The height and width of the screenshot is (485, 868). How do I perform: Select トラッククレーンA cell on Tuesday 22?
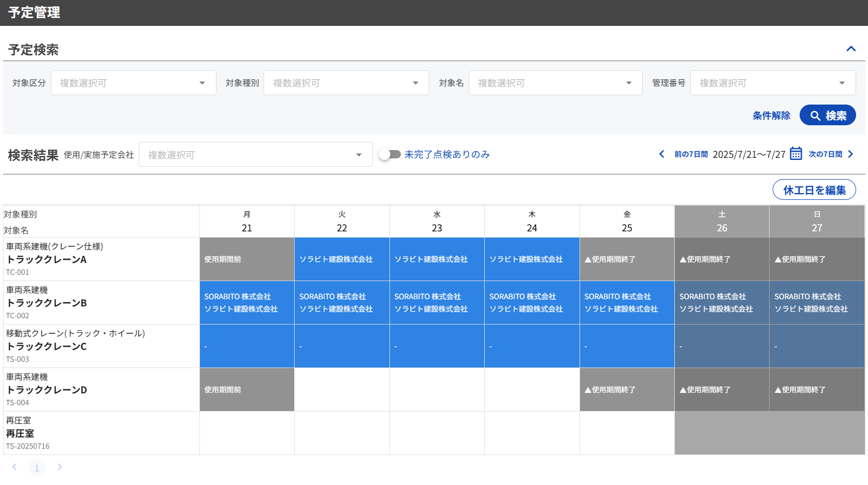click(342, 259)
